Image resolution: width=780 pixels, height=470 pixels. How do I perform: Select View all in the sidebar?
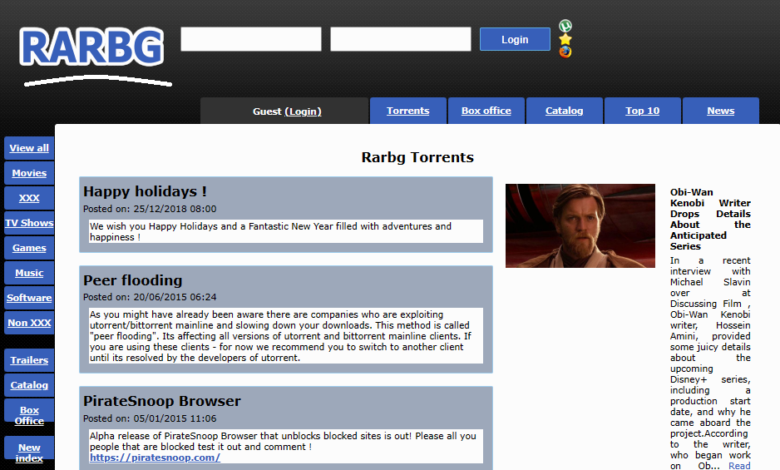click(29, 148)
